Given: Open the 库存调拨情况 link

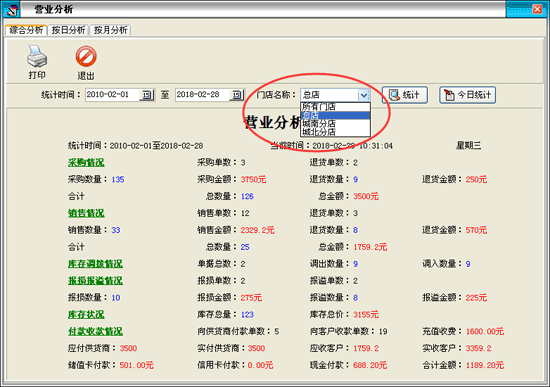Looking at the screenshot, I should point(95,264).
